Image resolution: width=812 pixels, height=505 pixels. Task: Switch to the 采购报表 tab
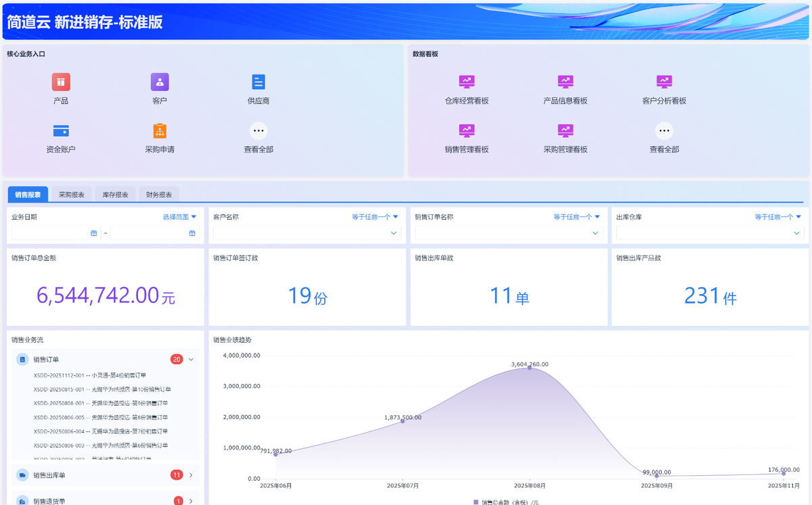point(72,195)
